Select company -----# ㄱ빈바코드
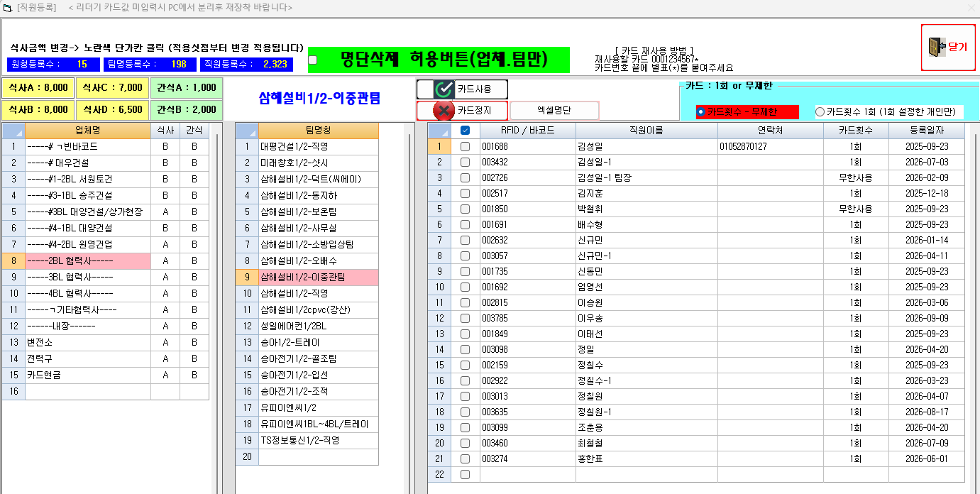Screen dimensions: 980x494 click(88, 146)
